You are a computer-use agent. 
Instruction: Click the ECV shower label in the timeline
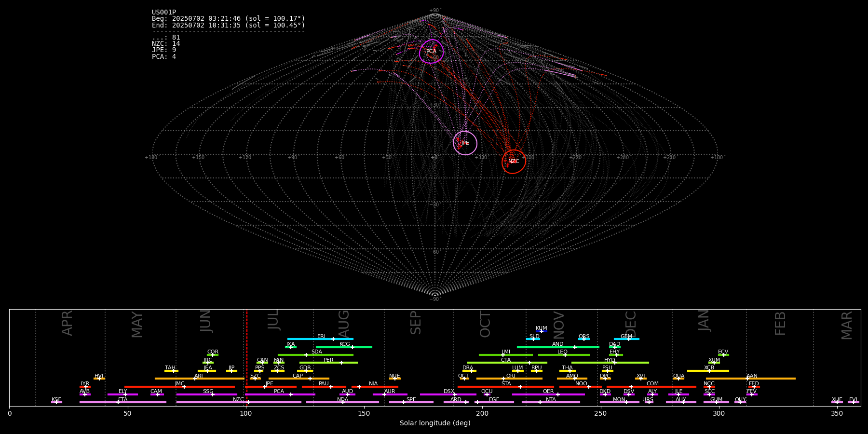pyautogui.click(x=723, y=352)
